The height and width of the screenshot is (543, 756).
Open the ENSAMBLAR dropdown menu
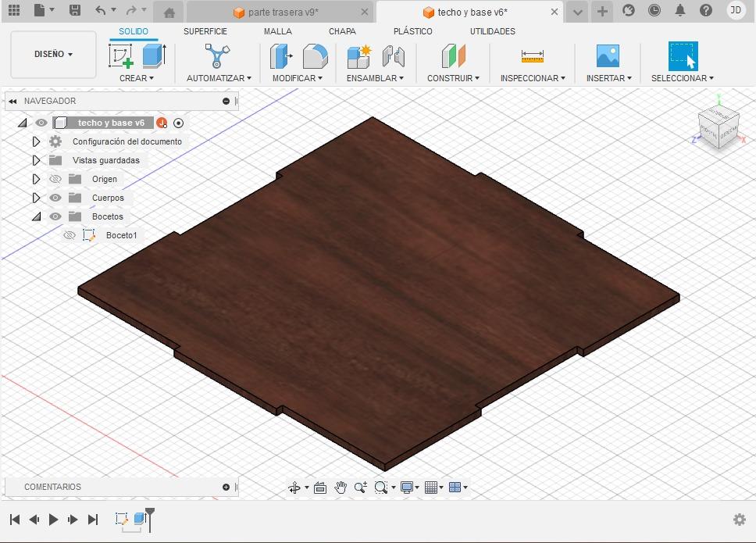pyautogui.click(x=375, y=78)
